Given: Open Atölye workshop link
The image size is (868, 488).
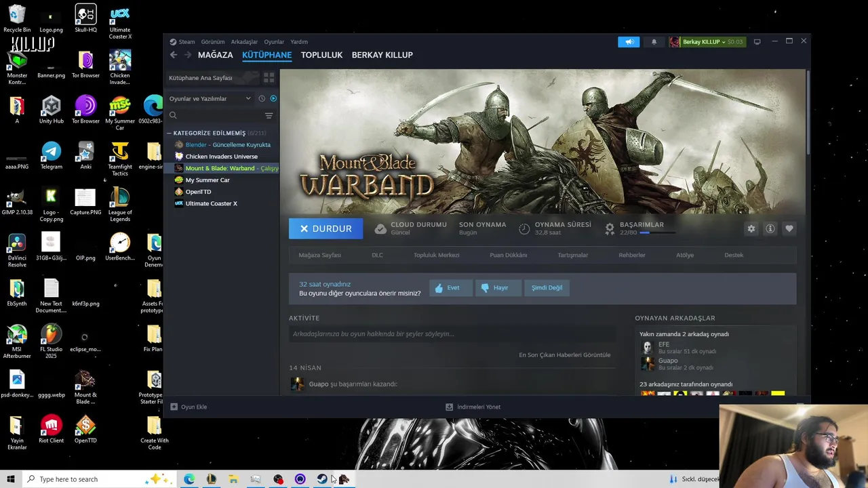Looking at the screenshot, I should click(685, 255).
